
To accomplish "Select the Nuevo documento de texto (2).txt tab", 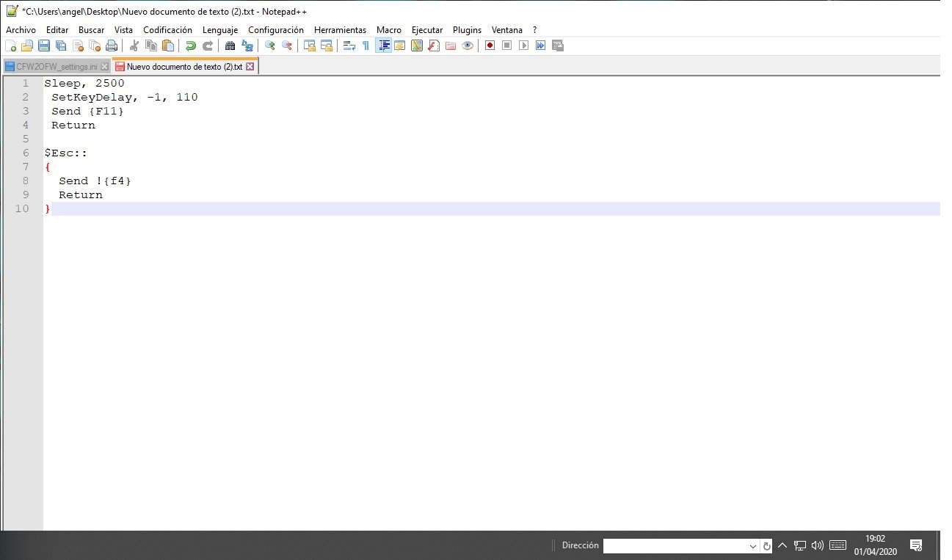I will [x=184, y=66].
